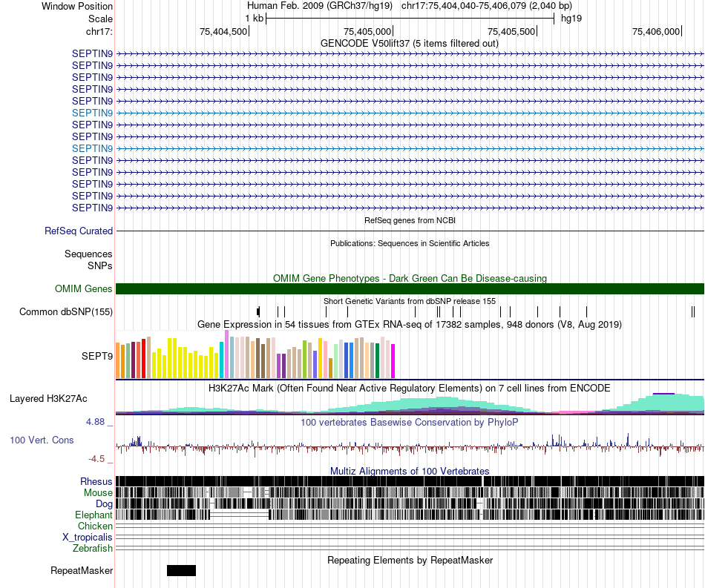Click the Scale label
This screenshot has width=705, height=588.
tap(100, 19)
